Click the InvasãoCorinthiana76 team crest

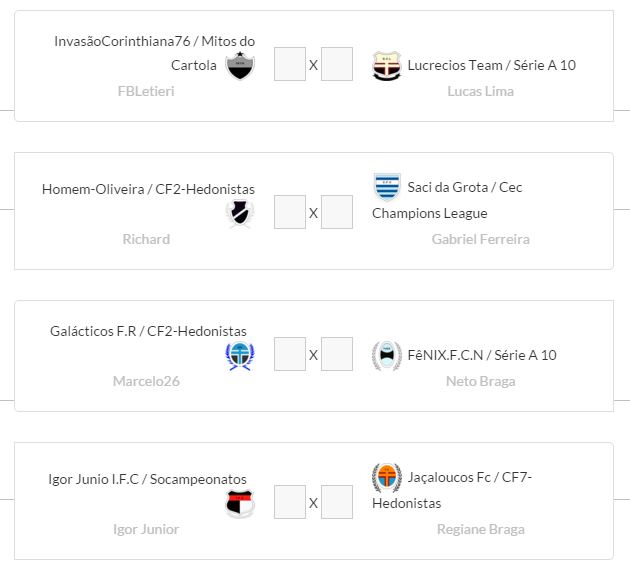pos(240,66)
